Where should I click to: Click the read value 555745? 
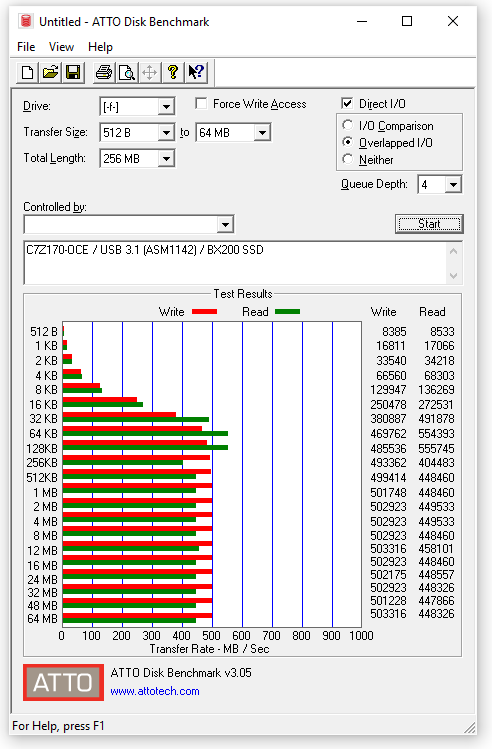436,449
